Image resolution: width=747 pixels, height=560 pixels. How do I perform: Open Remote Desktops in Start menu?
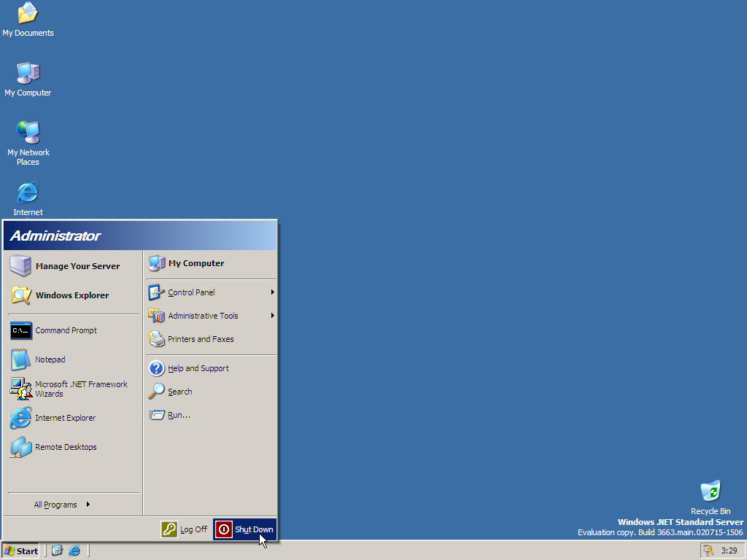pyautogui.click(x=65, y=447)
